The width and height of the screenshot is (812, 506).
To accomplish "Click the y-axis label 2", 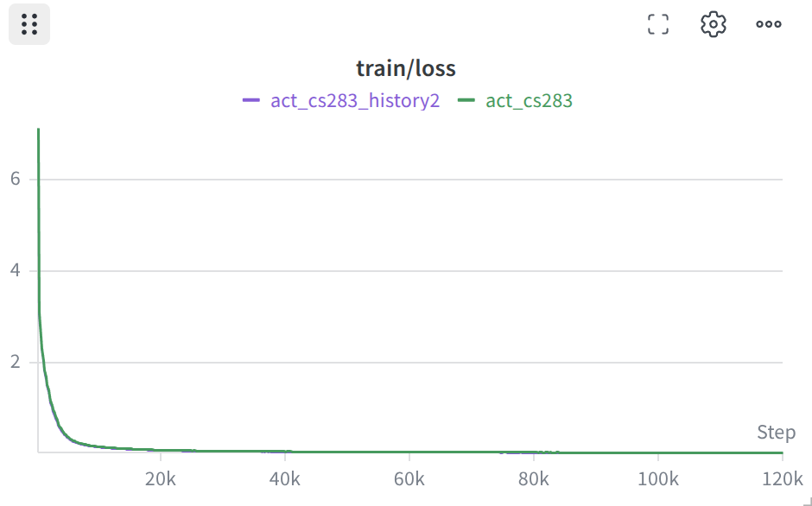I will [16, 362].
